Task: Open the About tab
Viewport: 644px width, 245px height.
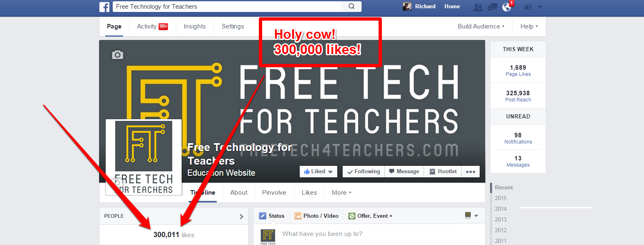Action: (x=239, y=193)
